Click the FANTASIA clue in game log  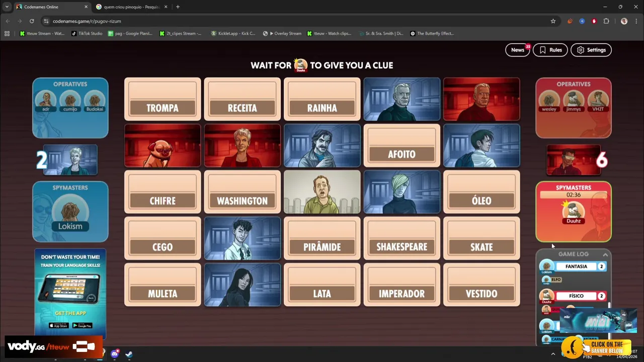click(x=576, y=266)
